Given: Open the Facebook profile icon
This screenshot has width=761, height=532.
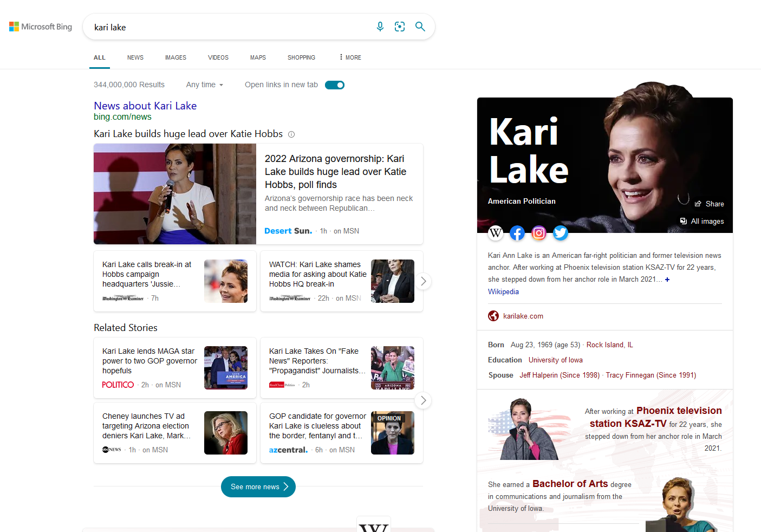Looking at the screenshot, I should coord(517,233).
